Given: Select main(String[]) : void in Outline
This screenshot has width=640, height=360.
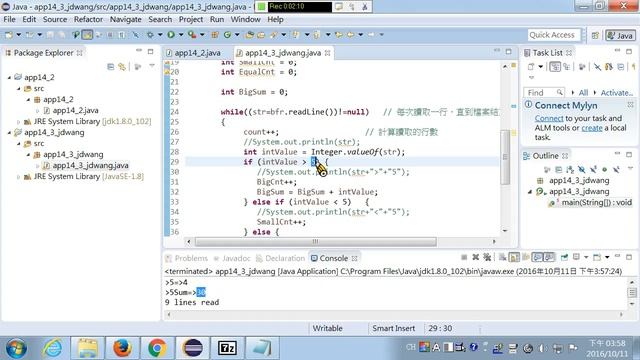Looking at the screenshot, I should point(596,203).
